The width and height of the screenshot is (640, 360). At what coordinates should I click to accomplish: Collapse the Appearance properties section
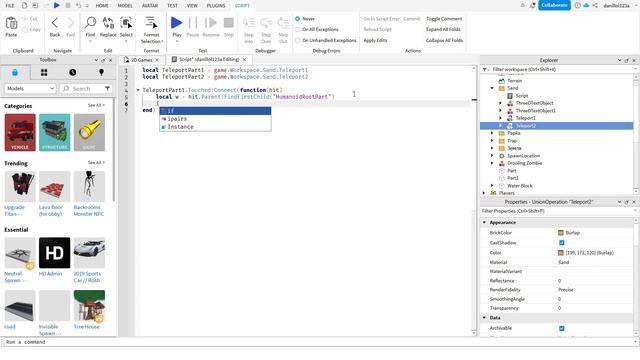tap(484, 222)
